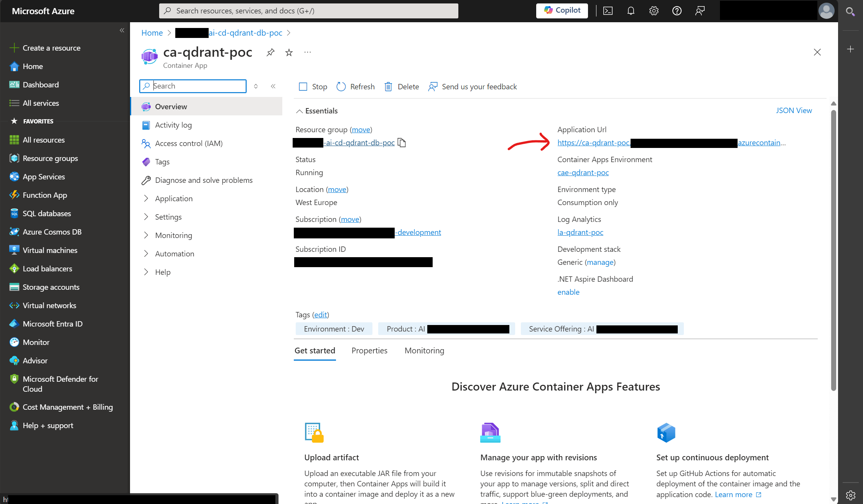Image resolution: width=863 pixels, height=504 pixels.
Task: Open SQL databases favorite
Action: click(40, 213)
